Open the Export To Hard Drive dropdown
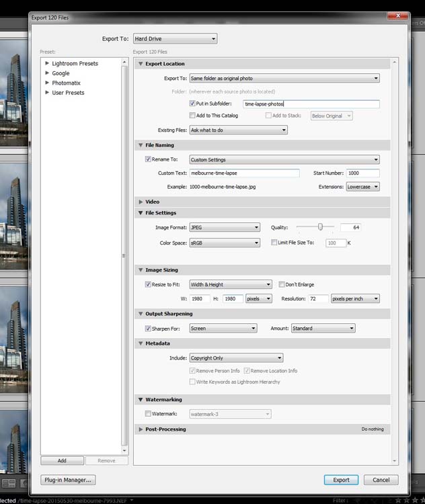This screenshot has height=504, width=425. pyautogui.click(x=174, y=39)
